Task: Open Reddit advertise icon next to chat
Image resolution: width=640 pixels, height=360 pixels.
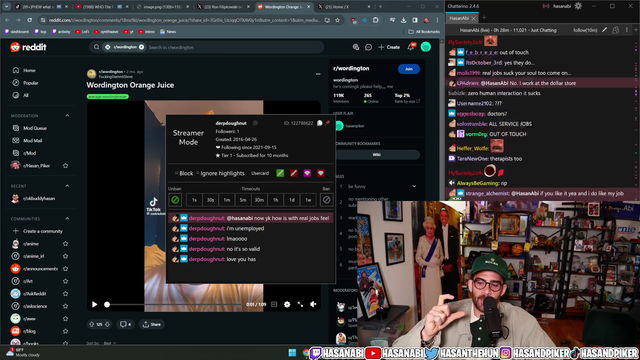Action: 356,47
